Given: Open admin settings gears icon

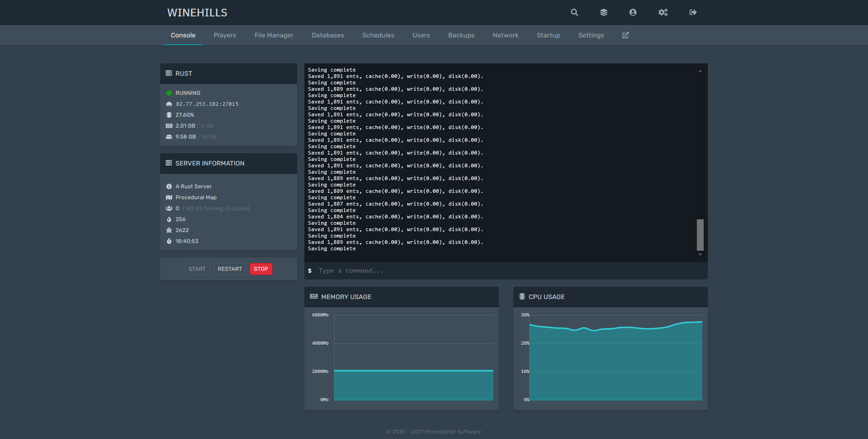Looking at the screenshot, I should pos(663,12).
